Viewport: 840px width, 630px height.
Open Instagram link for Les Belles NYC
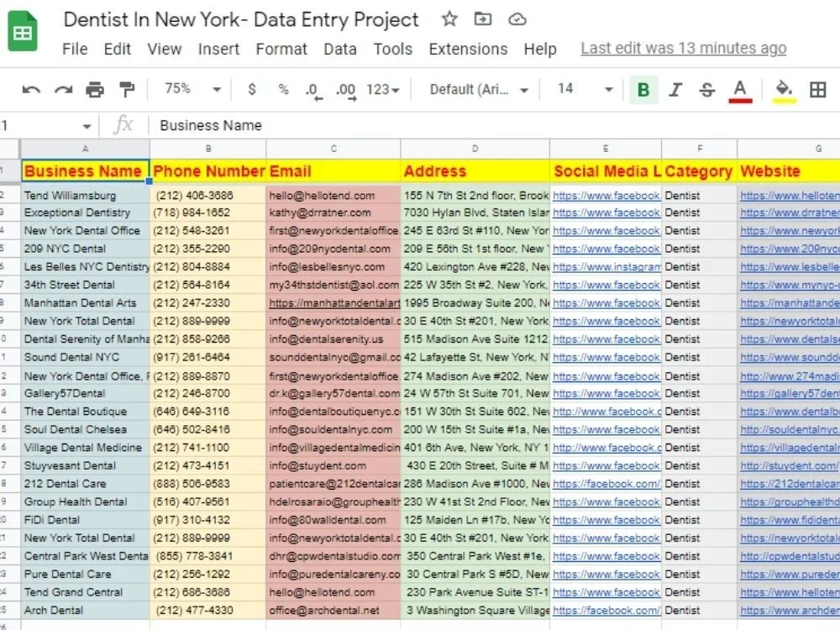coord(606,267)
